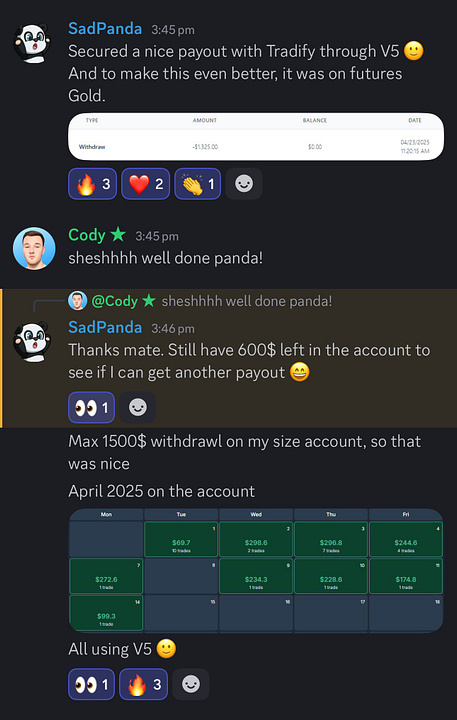457x720 pixels.
Task: Toggle the fire reaction with 3 under payout message
Action: point(92,184)
